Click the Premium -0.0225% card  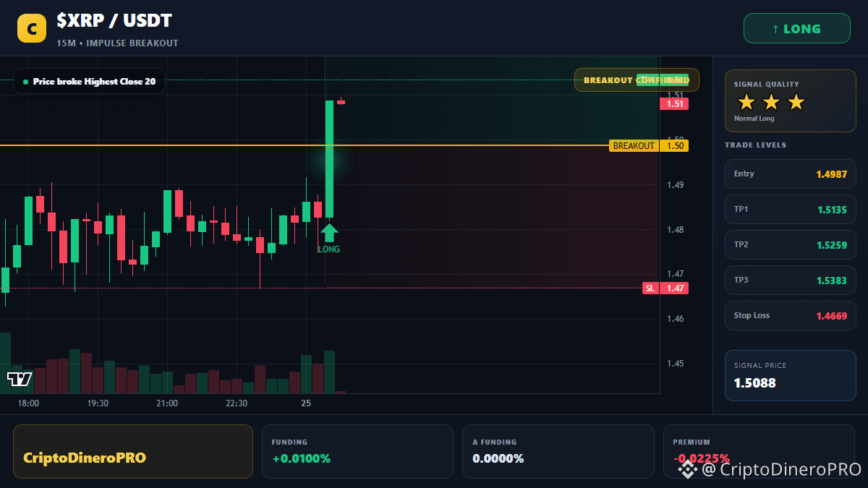(x=759, y=451)
